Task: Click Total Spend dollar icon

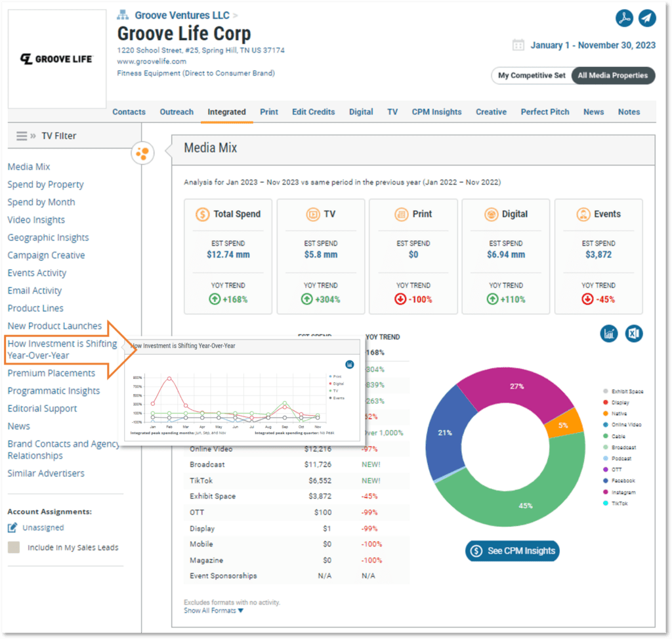Action: pos(202,214)
